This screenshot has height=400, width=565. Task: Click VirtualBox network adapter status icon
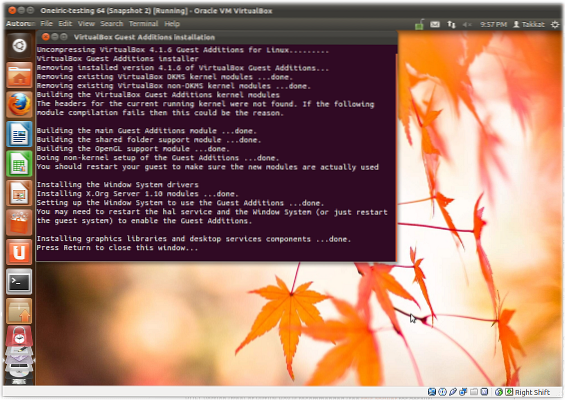click(463, 392)
